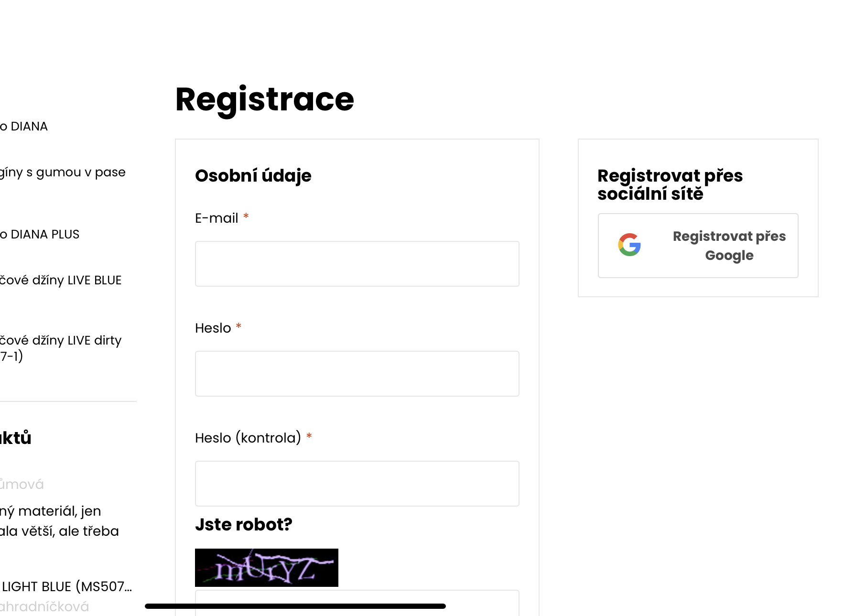Screen dimensions: 866x616
Task: Click the "Jste robot?" label
Action: 243,524
